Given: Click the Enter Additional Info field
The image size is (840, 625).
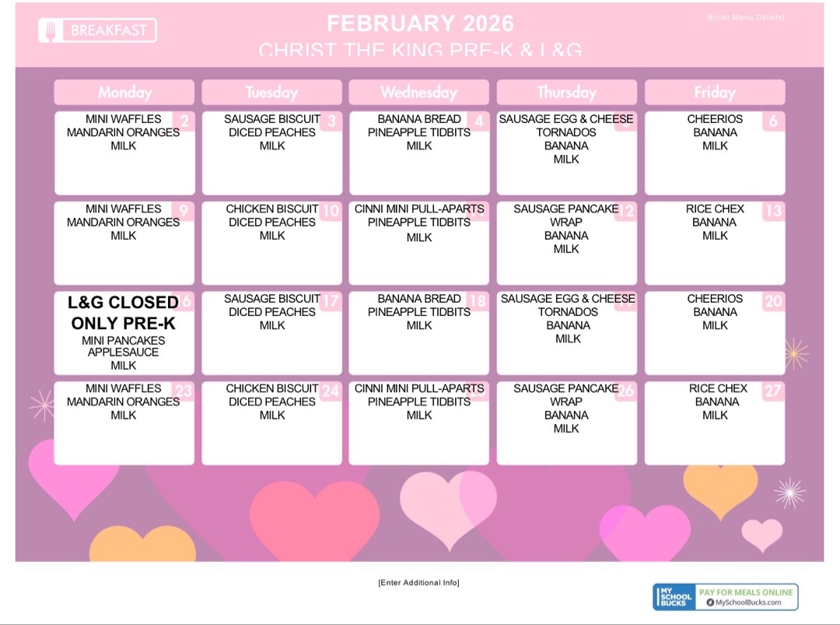Looking at the screenshot, I should click(418, 583).
